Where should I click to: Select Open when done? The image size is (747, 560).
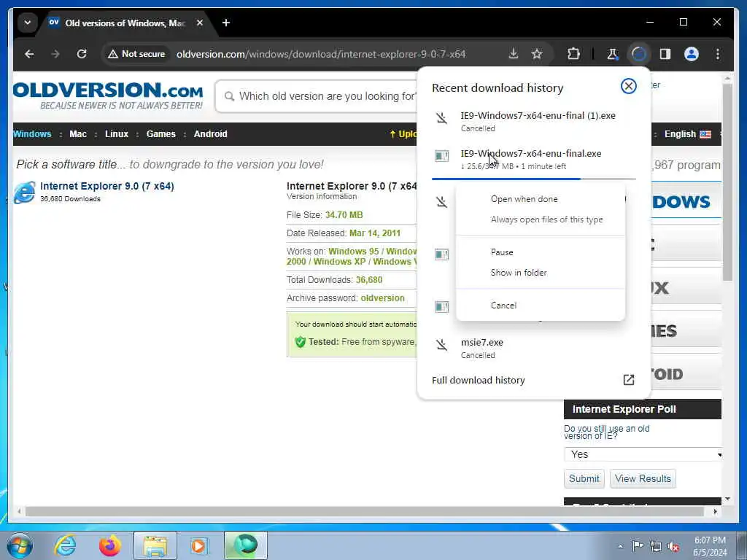click(x=524, y=199)
